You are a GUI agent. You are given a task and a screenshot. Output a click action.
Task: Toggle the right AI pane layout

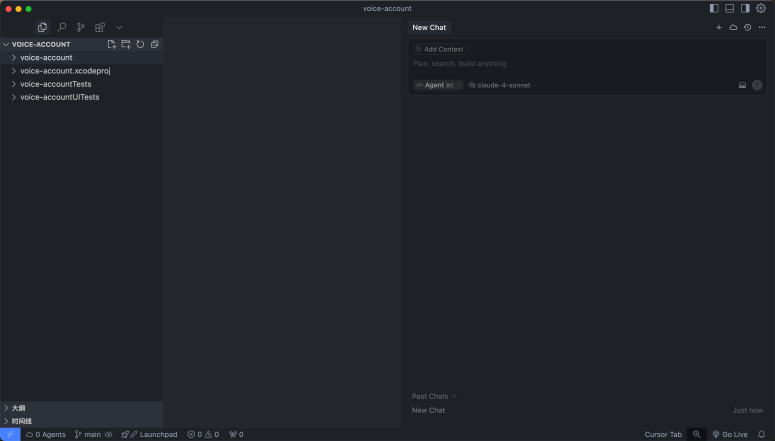(x=744, y=8)
